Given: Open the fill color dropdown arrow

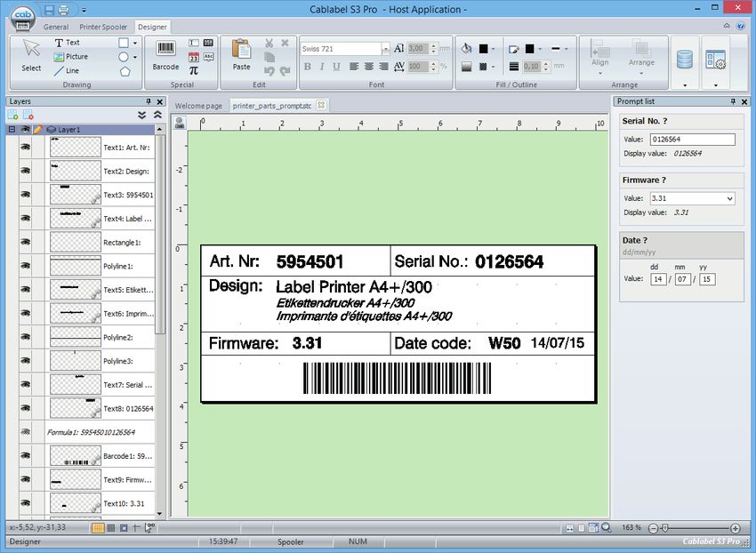Looking at the screenshot, I should coord(493,49).
